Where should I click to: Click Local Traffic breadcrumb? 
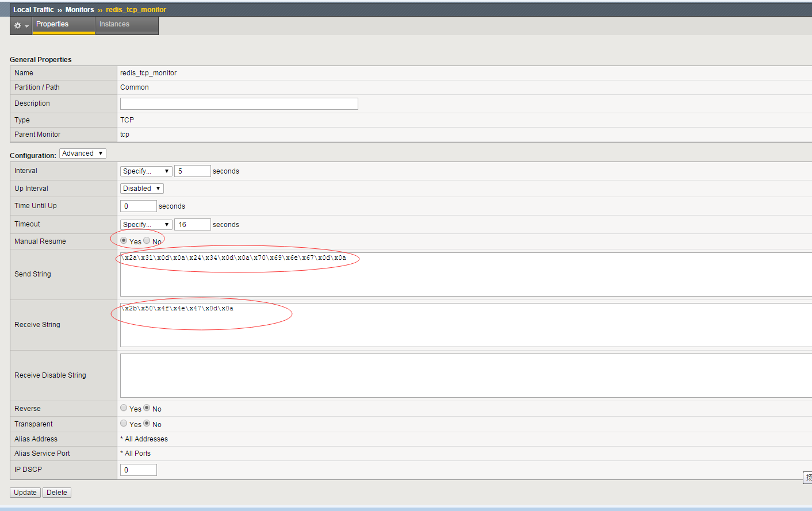[33, 10]
